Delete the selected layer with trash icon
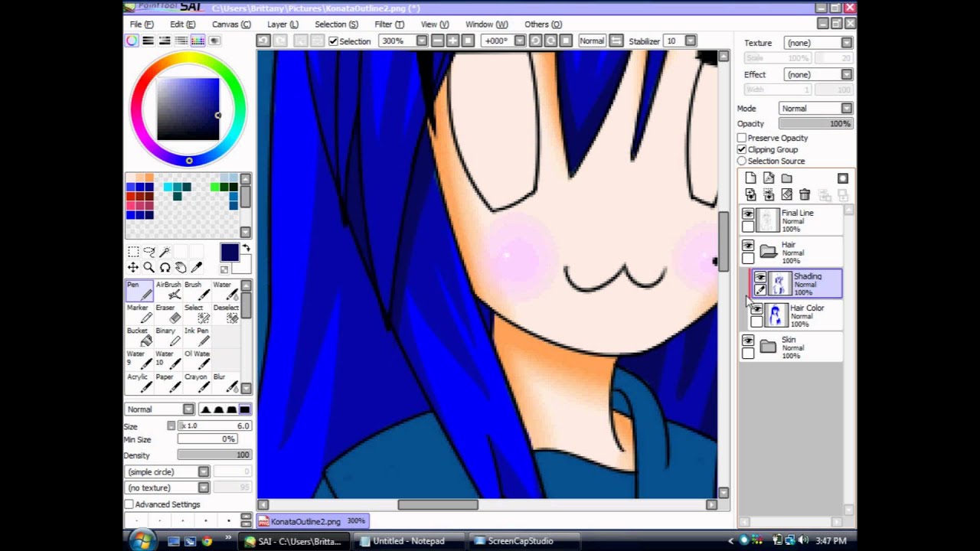This screenshot has height=551, width=980. coord(805,195)
